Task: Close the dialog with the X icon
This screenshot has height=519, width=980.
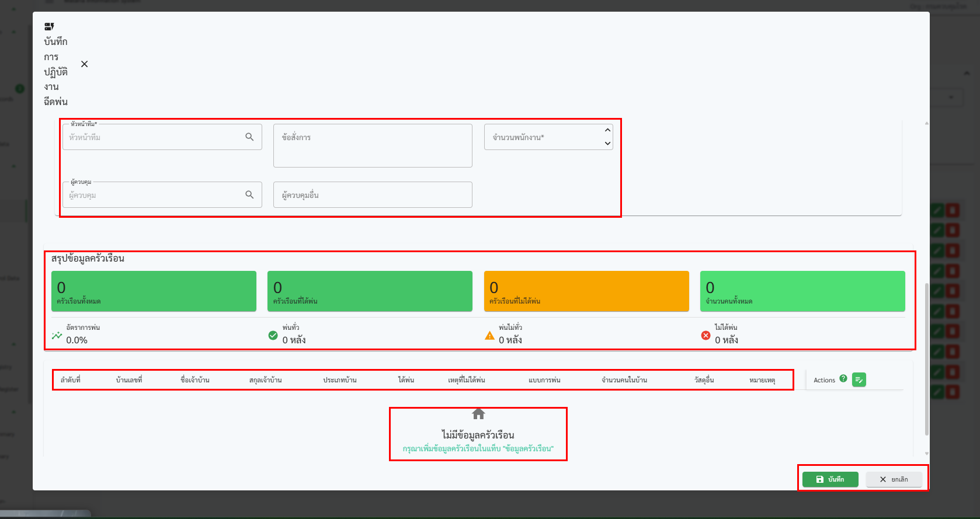Action: click(85, 64)
